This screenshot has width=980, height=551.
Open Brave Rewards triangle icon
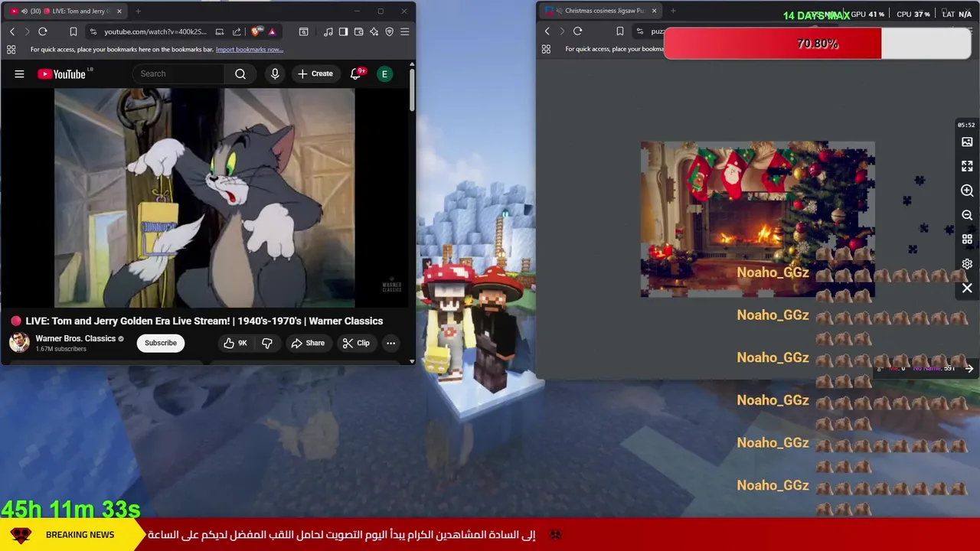[x=272, y=31]
